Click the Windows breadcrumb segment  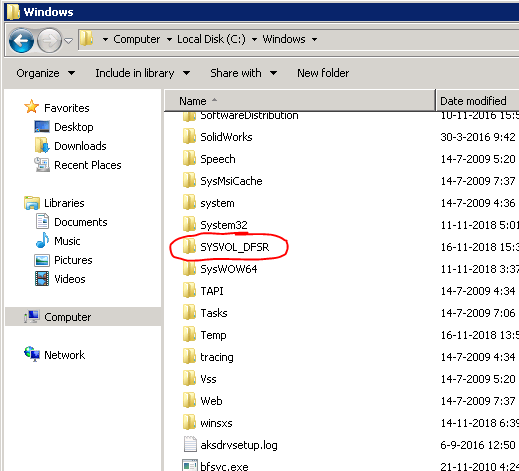[284, 39]
